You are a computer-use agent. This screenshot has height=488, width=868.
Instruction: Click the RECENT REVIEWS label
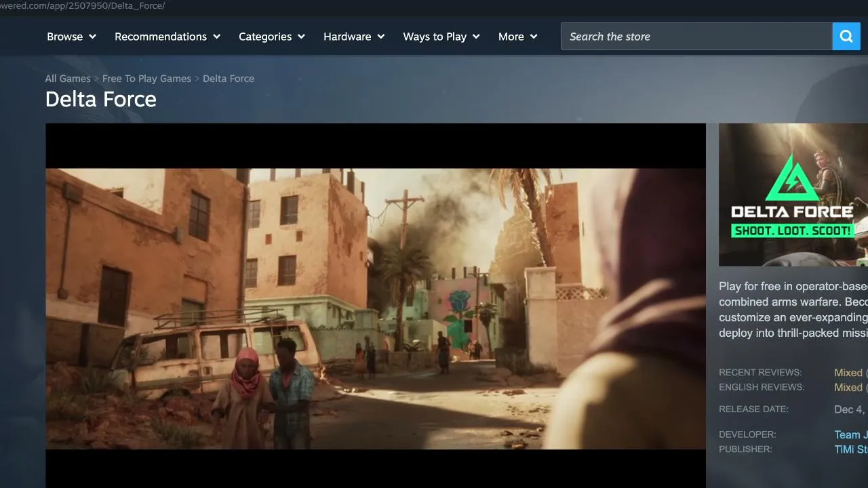[760, 373]
